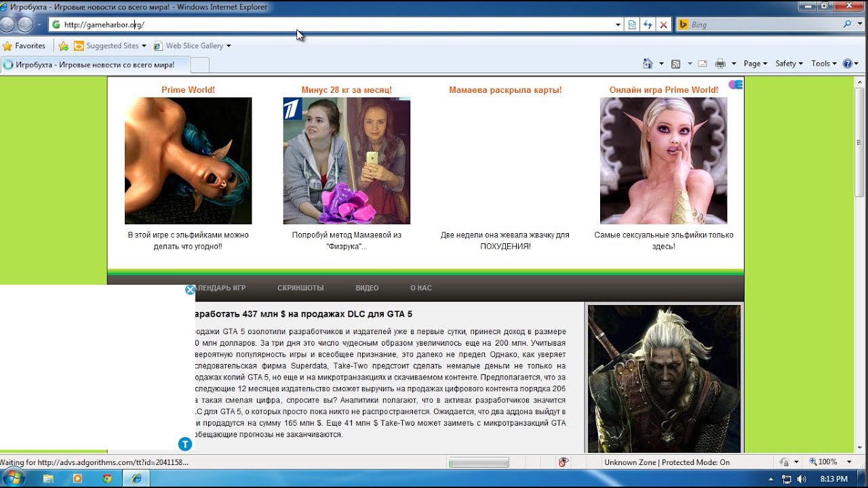Open the network status tray icon
The width and height of the screenshot is (868, 488).
[x=787, y=479]
